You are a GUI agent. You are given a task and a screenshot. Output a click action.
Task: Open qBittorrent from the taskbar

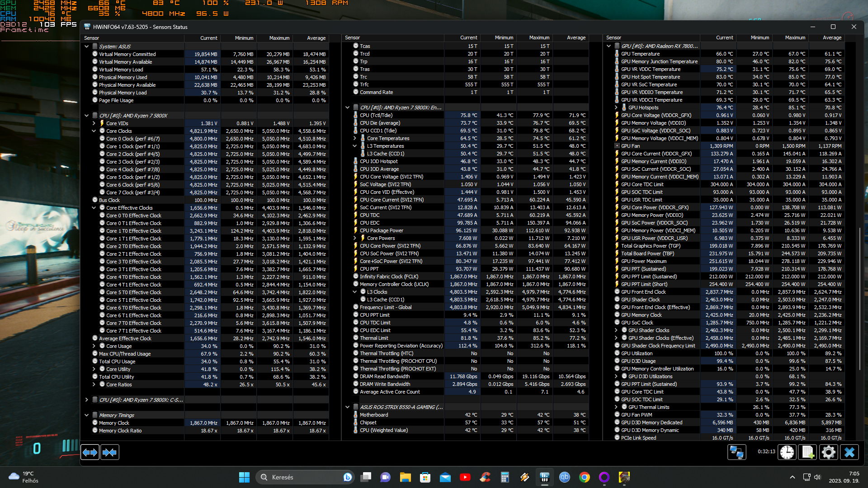click(x=565, y=477)
